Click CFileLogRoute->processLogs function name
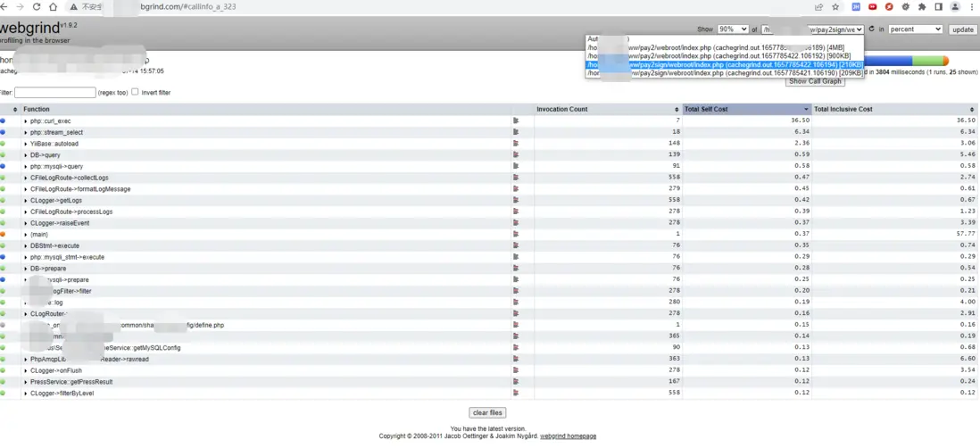This screenshot has width=980, height=448. (x=72, y=212)
